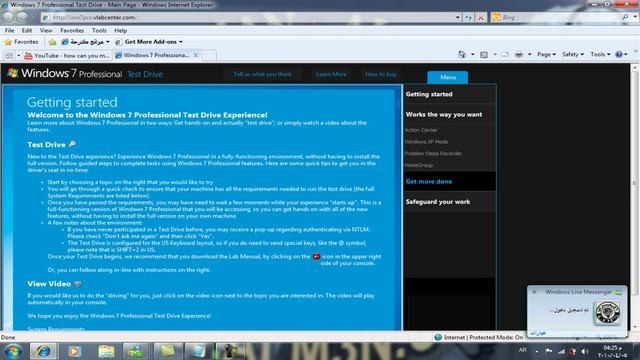Open Windows Explorer folder on taskbar
The image size is (640, 360).
pos(106,351)
